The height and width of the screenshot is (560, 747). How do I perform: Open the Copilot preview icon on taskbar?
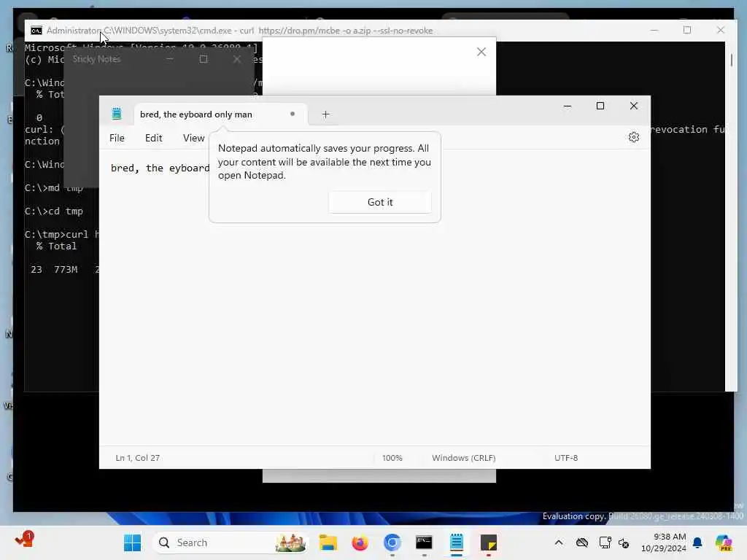[724, 542]
